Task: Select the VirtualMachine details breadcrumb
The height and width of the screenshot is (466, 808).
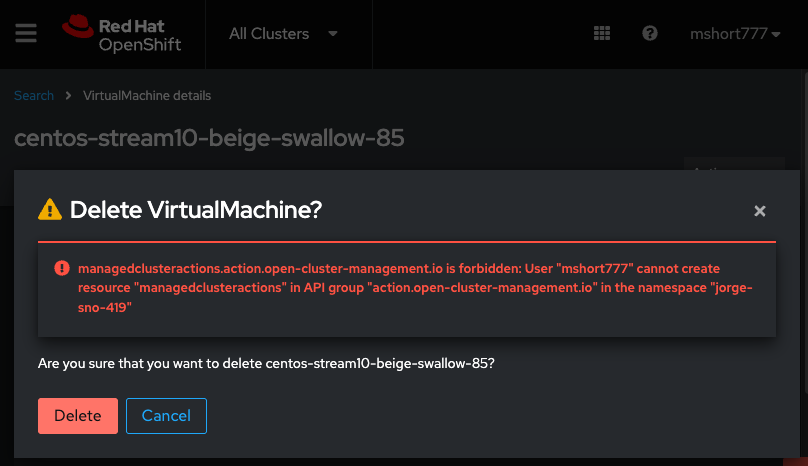Action: (147, 96)
